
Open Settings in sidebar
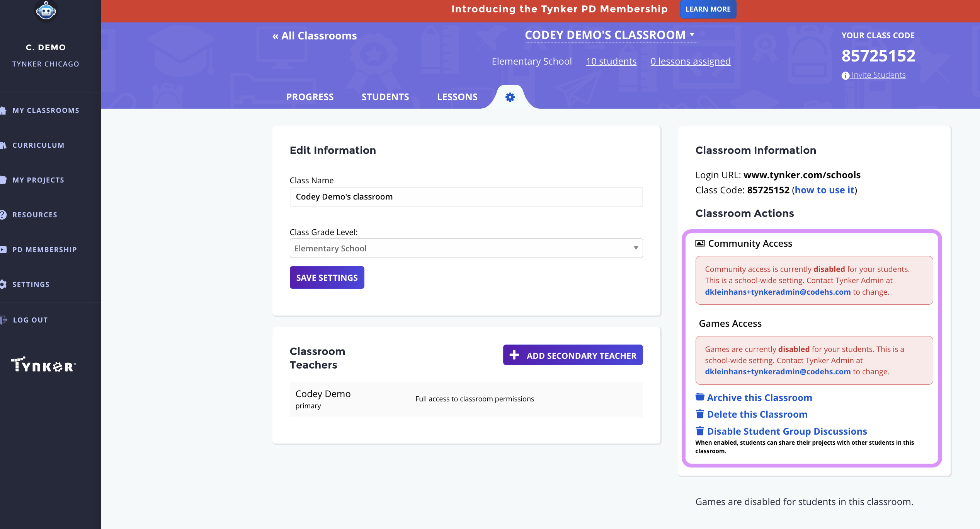31,285
